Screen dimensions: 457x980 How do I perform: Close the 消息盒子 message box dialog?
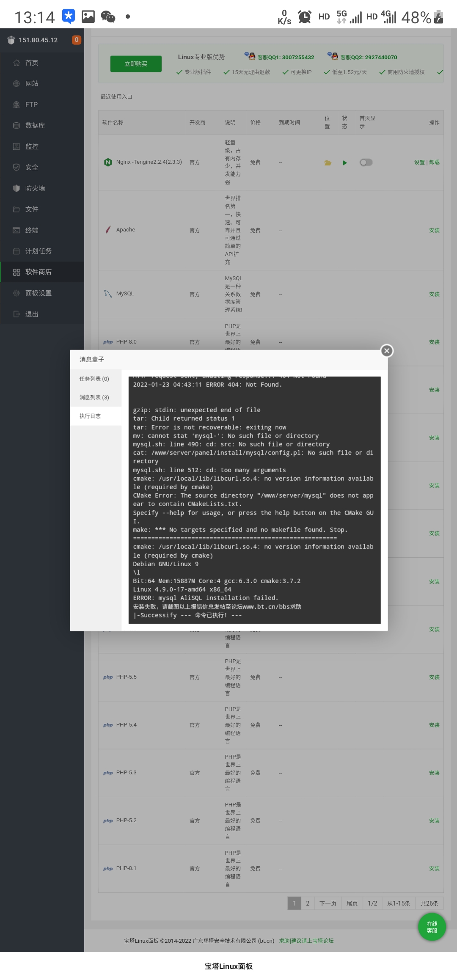(x=387, y=351)
